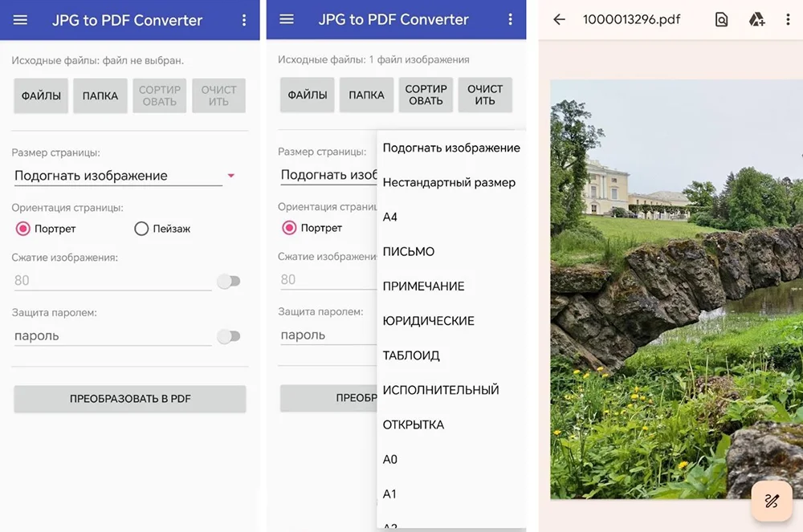This screenshot has width=803, height=532.
Task: Select the Пейзаж orientation radio button
Action: point(142,229)
